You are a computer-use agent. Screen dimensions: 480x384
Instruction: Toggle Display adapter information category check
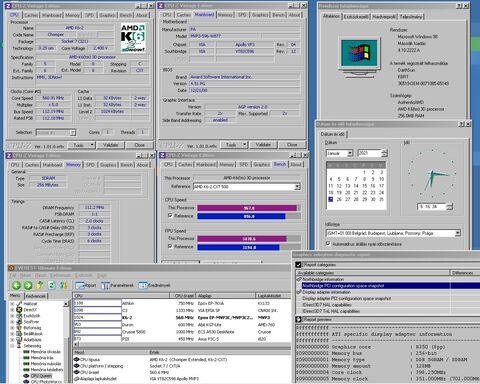pos(299,292)
